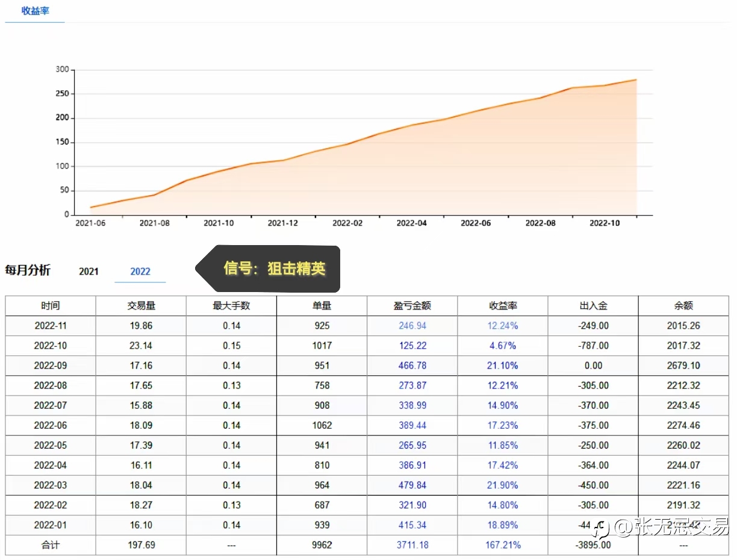737x560 pixels.
Task: Select the 2022-03 row date
Action: [x=51, y=485]
